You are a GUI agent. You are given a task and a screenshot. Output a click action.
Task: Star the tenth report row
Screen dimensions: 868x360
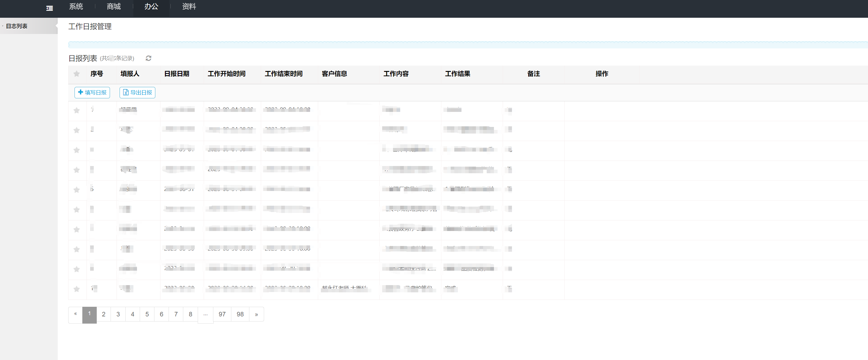point(77,289)
